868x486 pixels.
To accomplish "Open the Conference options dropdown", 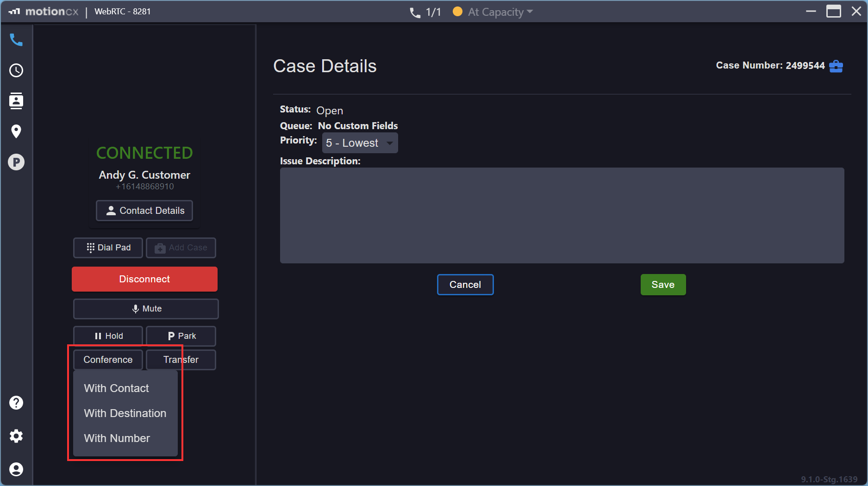I will (x=108, y=360).
